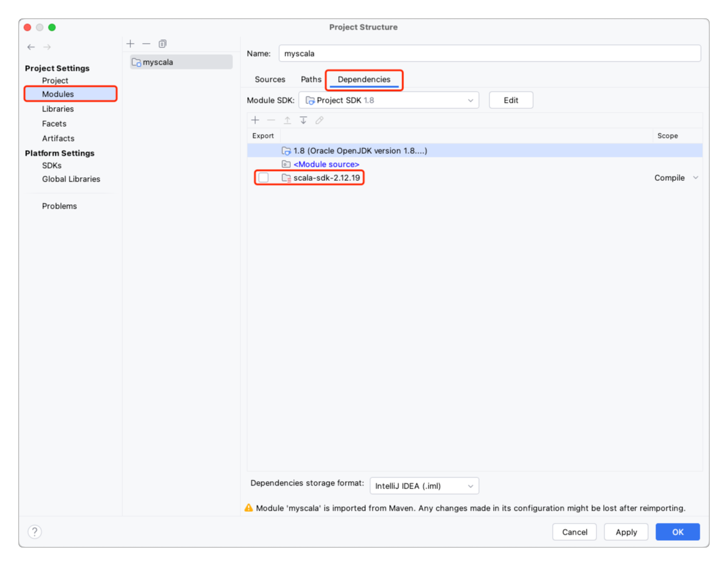Click the 1.8 JDK folder icon
This screenshot has width=728, height=566.
click(x=287, y=151)
